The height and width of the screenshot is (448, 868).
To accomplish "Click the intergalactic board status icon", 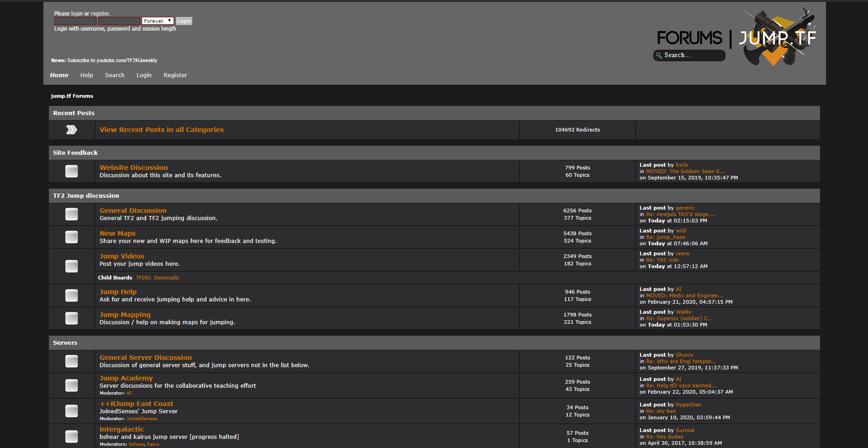I will [71, 436].
